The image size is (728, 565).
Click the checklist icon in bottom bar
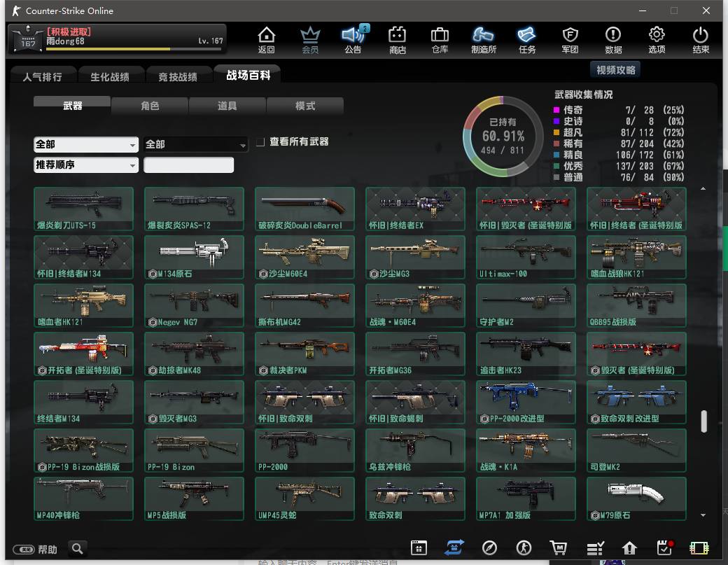click(595, 548)
